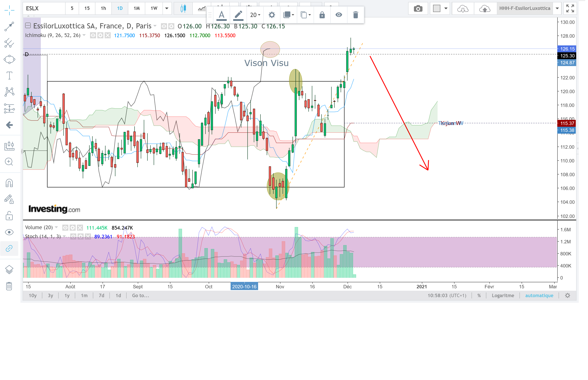
Task: Toggle lock all drawing tools
Action: [x=9, y=216]
